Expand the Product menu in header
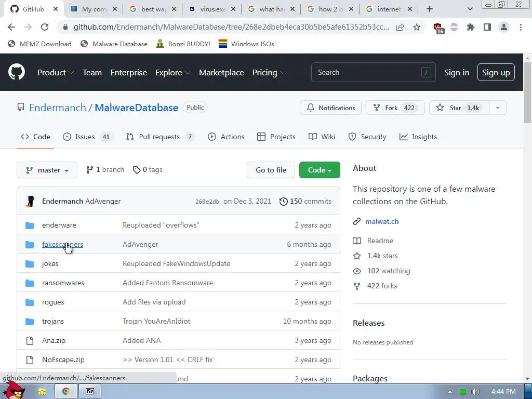The image size is (532, 399). click(55, 73)
